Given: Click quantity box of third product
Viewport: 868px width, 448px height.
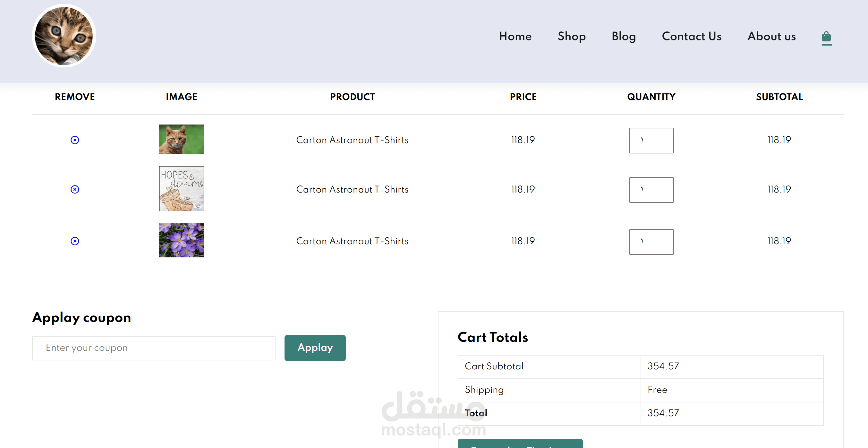Looking at the screenshot, I should tap(651, 242).
